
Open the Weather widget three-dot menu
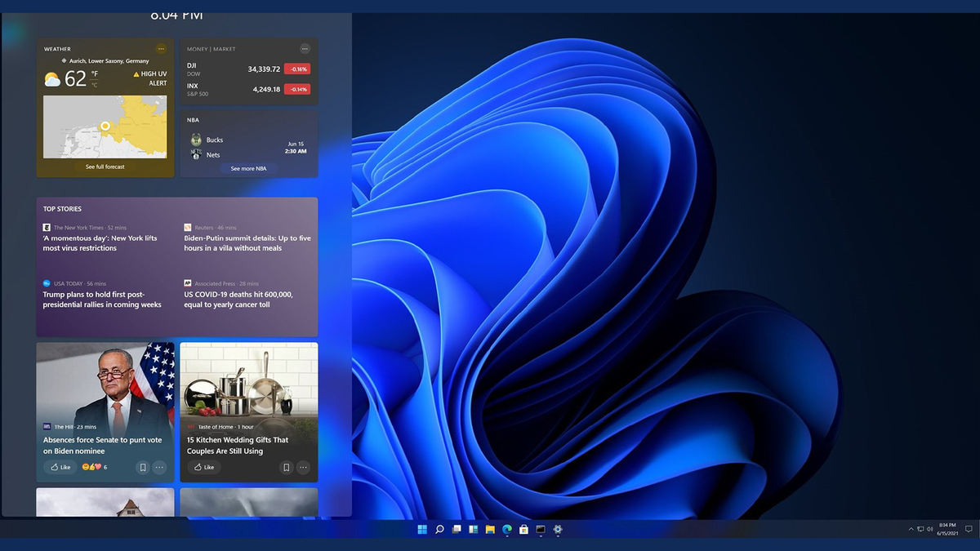162,49
